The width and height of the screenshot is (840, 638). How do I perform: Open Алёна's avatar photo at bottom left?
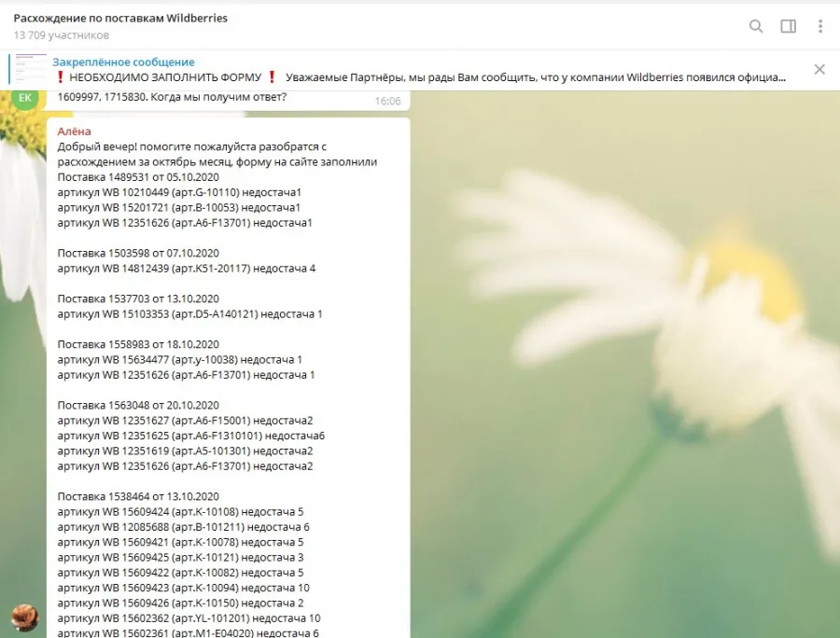(x=24, y=617)
